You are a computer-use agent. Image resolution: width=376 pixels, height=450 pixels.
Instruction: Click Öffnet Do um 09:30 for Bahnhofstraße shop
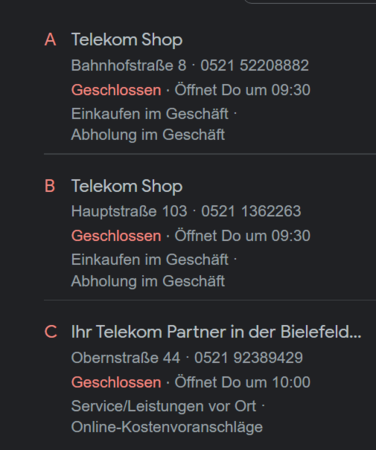click(242, 90)
